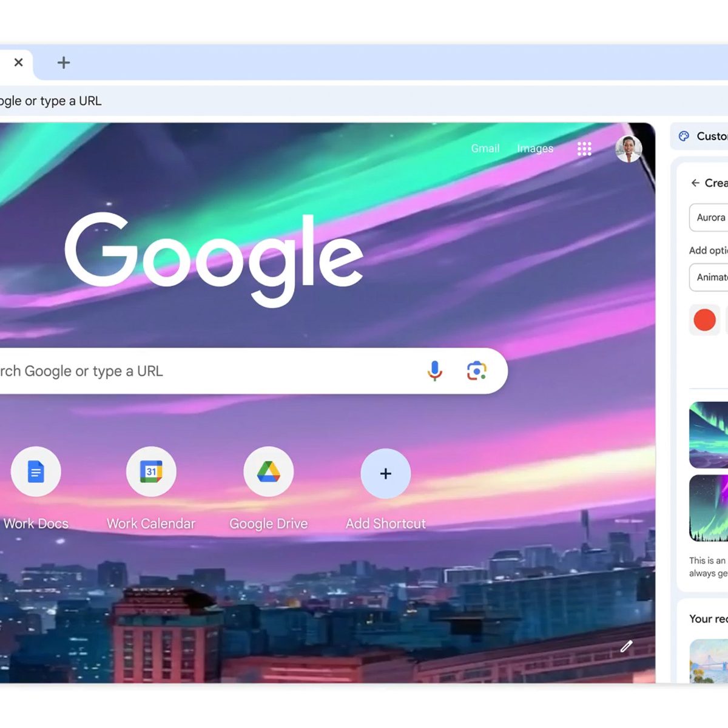The width and height of the screenshot is (728, 728).
Task: Select the red color swatch
Action: tap(704, 320)
